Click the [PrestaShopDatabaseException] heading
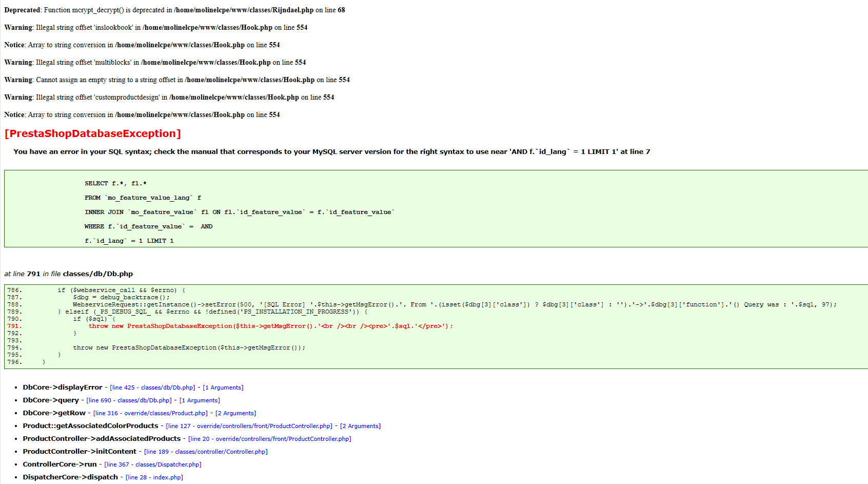 (x=92, y=133)
